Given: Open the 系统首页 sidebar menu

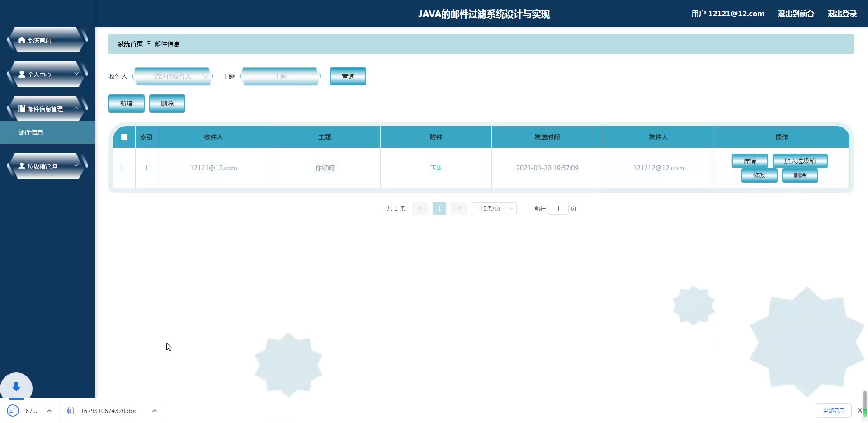Looking at the screenshot, I should (47, 40).
